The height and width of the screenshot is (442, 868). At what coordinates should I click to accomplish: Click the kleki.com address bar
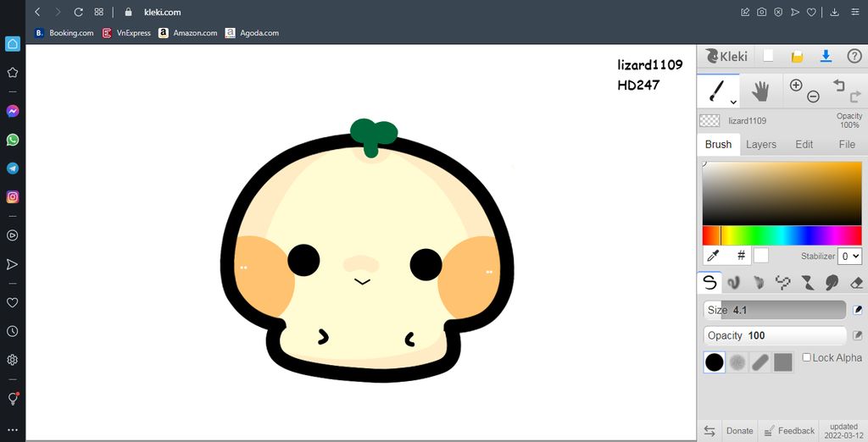click(162, 12)
